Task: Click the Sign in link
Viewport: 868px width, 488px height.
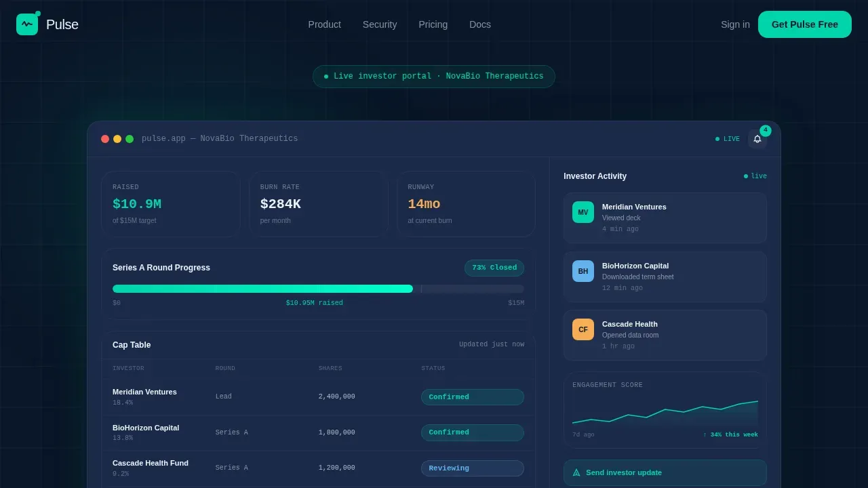Action: pos(735,24)
